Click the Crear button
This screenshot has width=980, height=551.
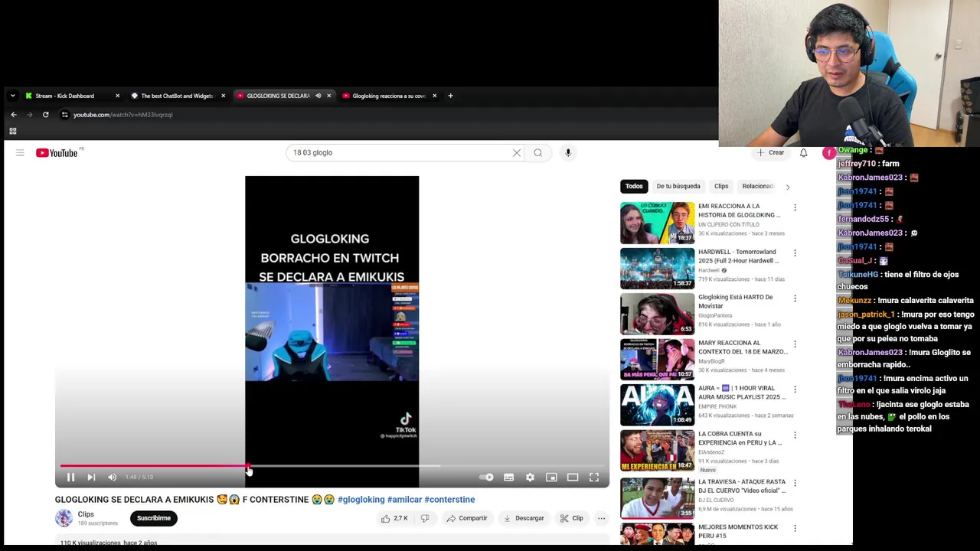pyautogui.click(x=770, y=152)
